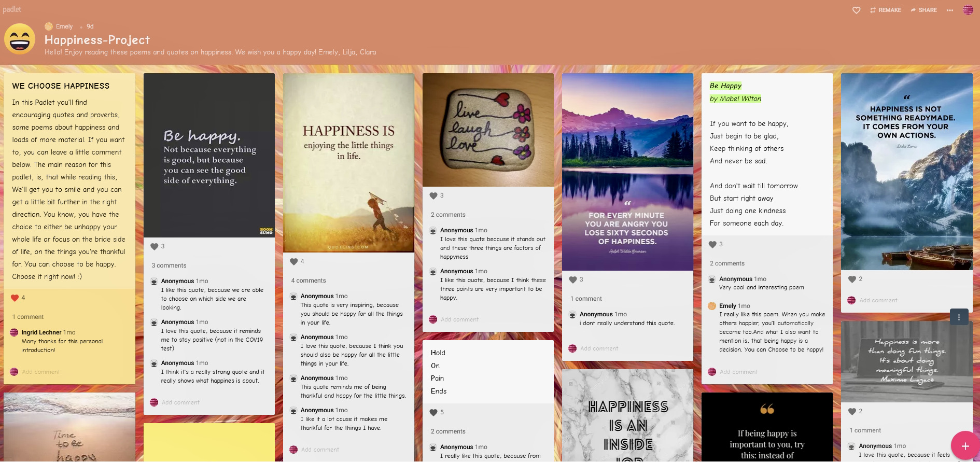The image size is (980, 462).
Task: Open the 'Happiness is enjoying little things' image
Action: pos(348,162)
